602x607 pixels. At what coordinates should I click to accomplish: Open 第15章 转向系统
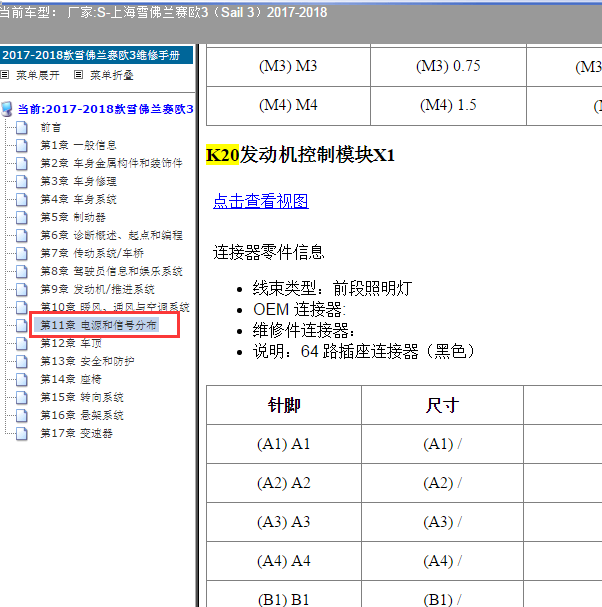[82, 397]
